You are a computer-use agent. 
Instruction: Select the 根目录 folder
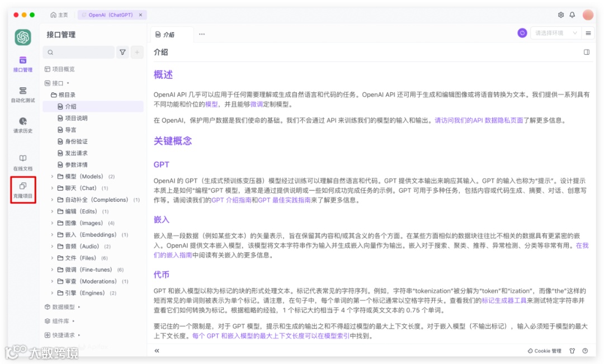tap(63, 94)
